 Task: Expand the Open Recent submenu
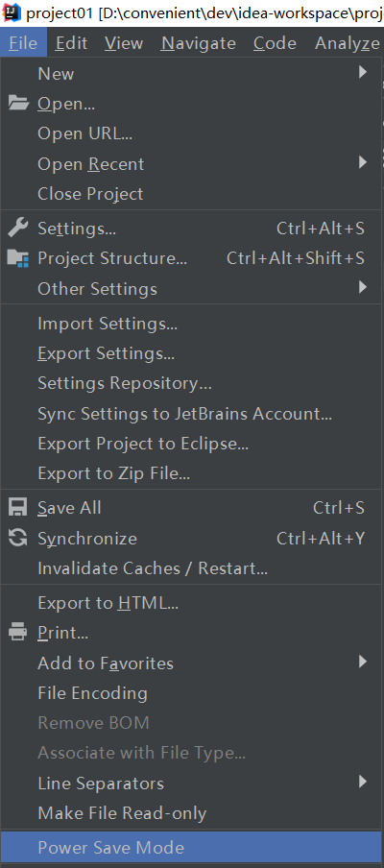(x=191, y=164)
